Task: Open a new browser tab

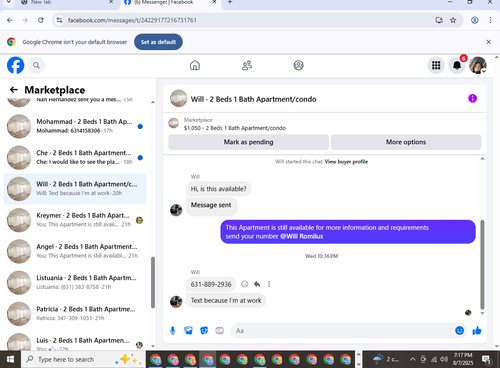Action: coord(230,2)
